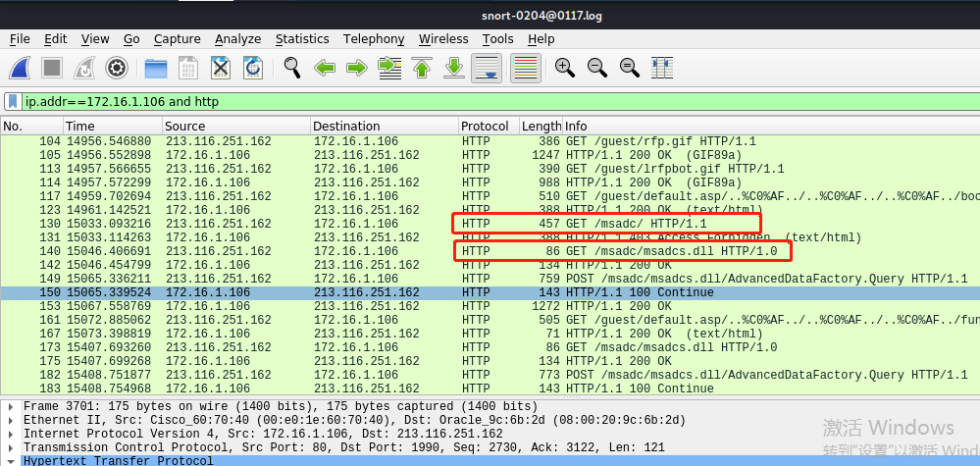Open the Tools menu
Screen dimensions: 980x466
tap(498, 38)
